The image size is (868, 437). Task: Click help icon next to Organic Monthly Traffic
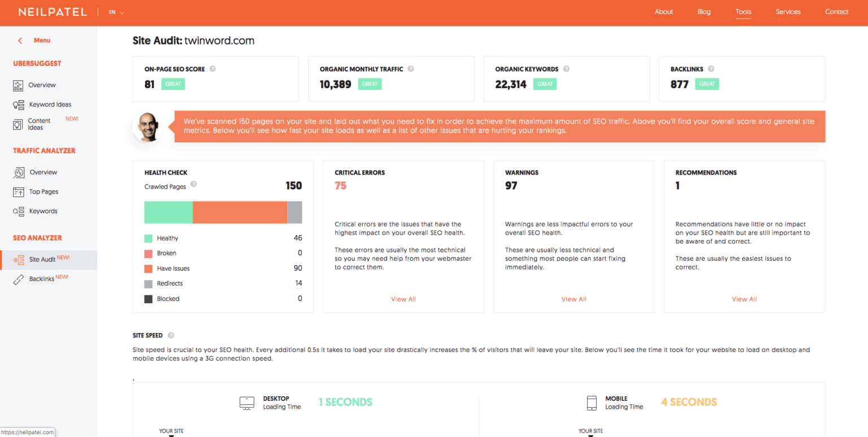[x=411, y=69]
